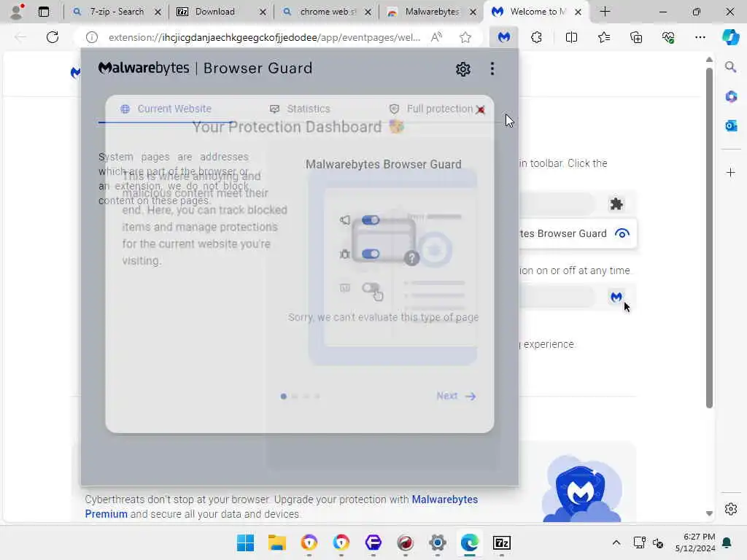Open 7-Zip from the taskbar
The image size is (747, 560).
(x=501, y=542)
